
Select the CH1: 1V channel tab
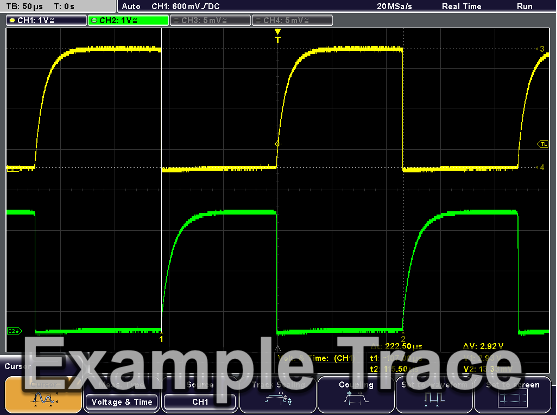(x=46, y=20)
